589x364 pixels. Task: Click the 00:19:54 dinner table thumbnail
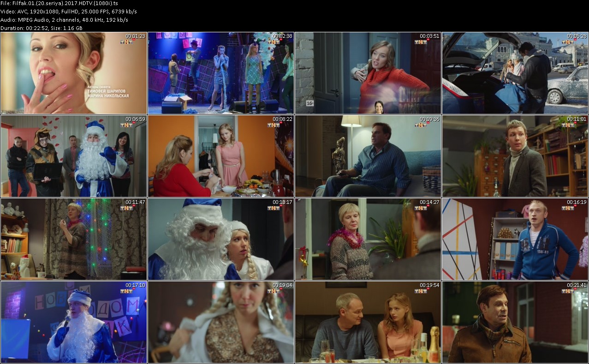point(368,322)
